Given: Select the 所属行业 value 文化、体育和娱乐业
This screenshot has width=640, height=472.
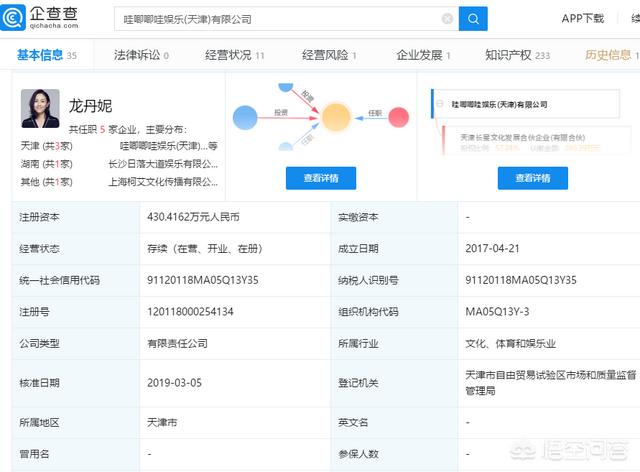Looking at the screenshot, I should [511, 343].
